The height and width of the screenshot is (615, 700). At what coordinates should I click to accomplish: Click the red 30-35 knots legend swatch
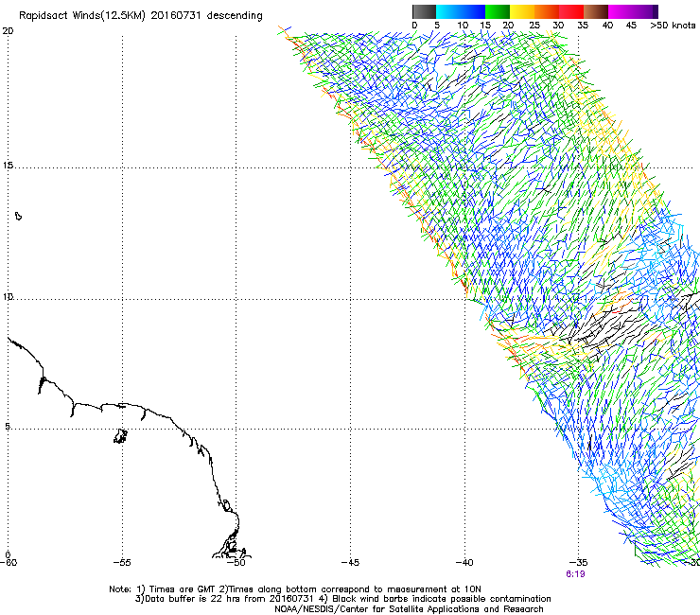click(571, 11)
